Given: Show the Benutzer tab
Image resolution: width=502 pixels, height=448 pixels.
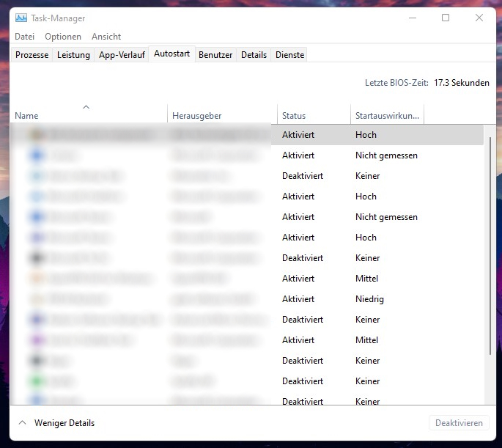Looking at the screenshot, I should coord(215,55).
